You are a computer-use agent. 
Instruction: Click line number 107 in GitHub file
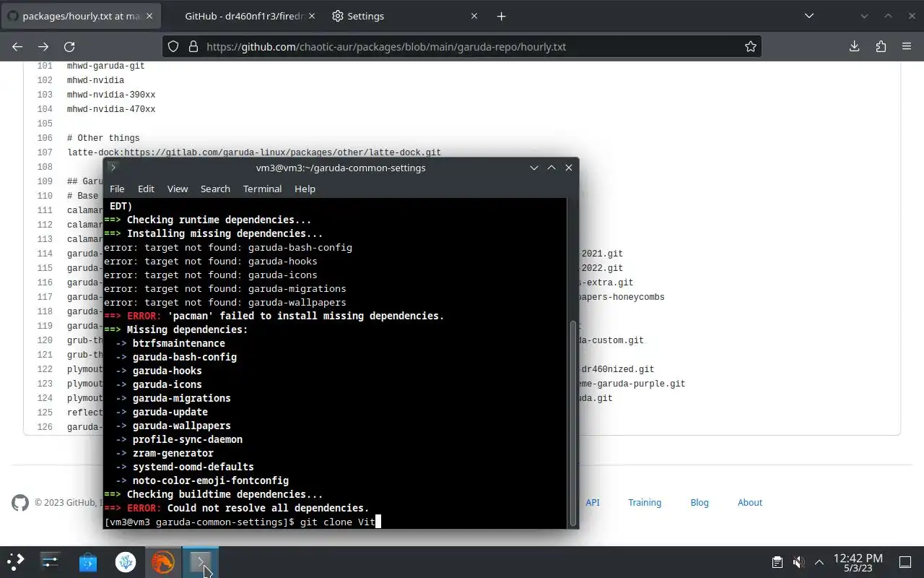(45, 152)
